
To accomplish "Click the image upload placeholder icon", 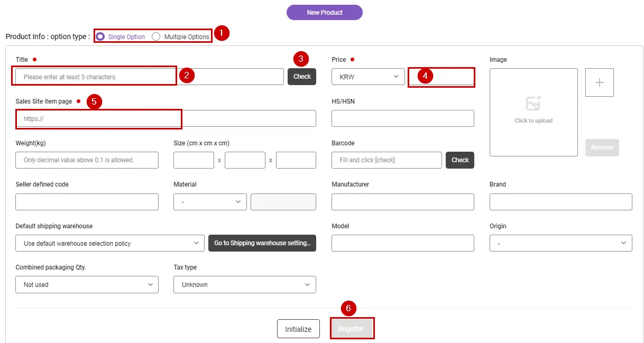I will [x=533, y=103].
